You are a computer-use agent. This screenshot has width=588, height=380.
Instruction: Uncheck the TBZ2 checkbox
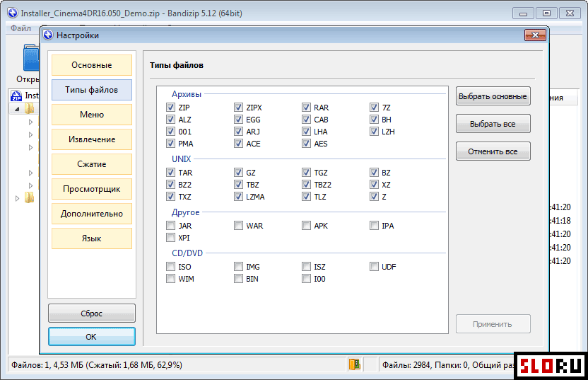(307, 185)
